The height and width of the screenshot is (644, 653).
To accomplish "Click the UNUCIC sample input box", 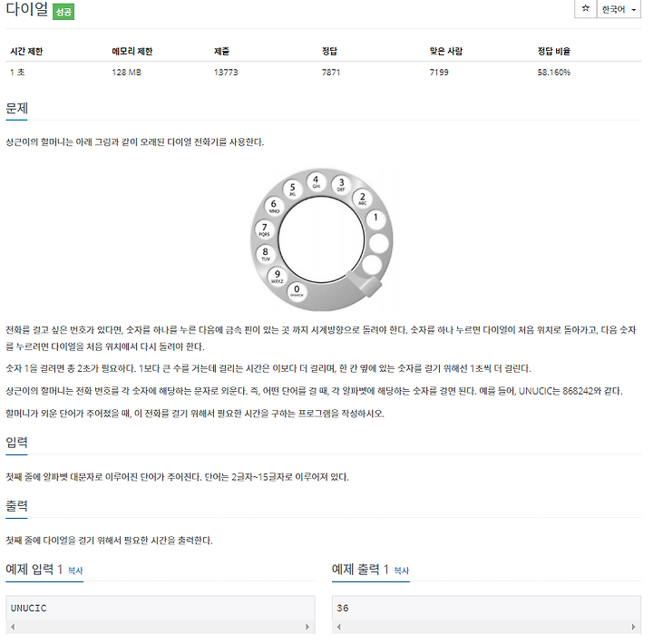I will pyautogui.click(x=161, y=609).
